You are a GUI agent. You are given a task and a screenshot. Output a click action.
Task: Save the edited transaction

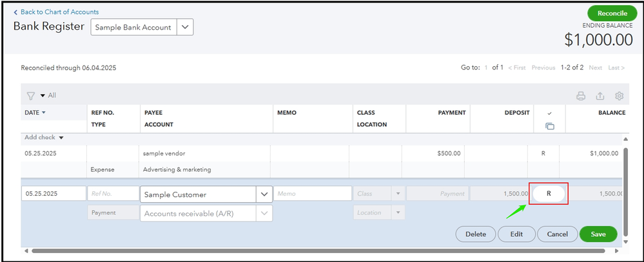tap(598, 234)
